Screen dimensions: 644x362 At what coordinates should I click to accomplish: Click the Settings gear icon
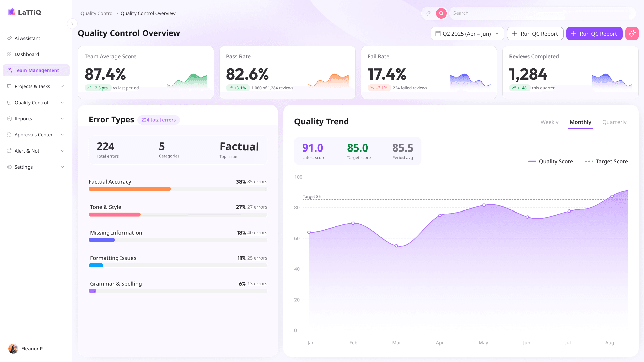(9, 167)
